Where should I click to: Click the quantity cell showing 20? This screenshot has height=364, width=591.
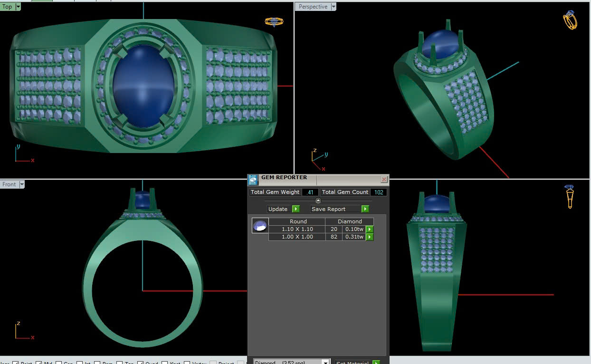[334, 229]
